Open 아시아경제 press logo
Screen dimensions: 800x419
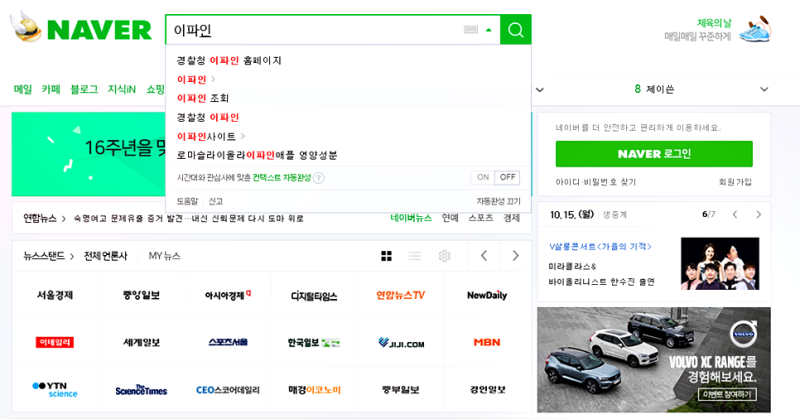click(228, 295)
